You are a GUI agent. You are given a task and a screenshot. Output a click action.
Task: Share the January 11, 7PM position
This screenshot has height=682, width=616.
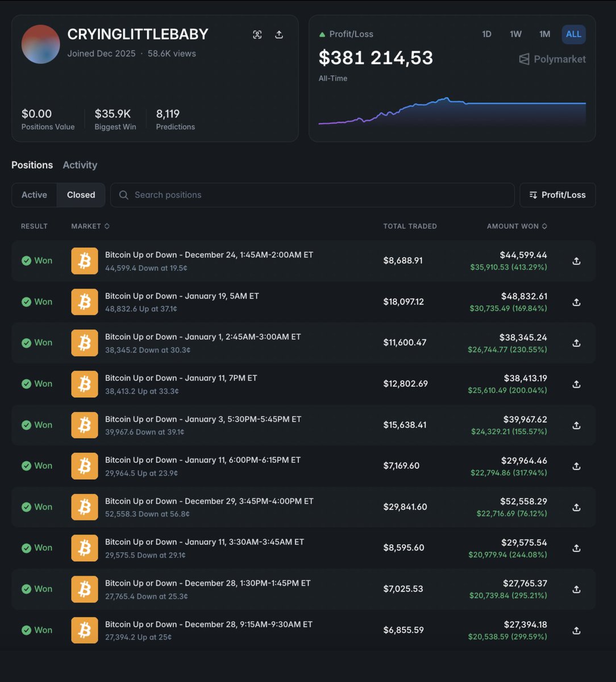pyautogui.click(x=576, y=384)
